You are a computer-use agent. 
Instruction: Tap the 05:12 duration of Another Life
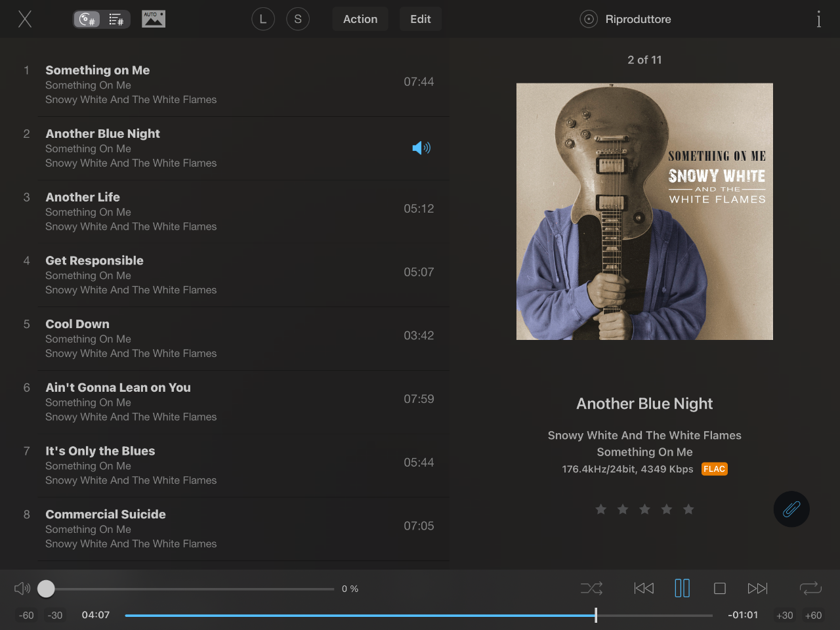419,209
